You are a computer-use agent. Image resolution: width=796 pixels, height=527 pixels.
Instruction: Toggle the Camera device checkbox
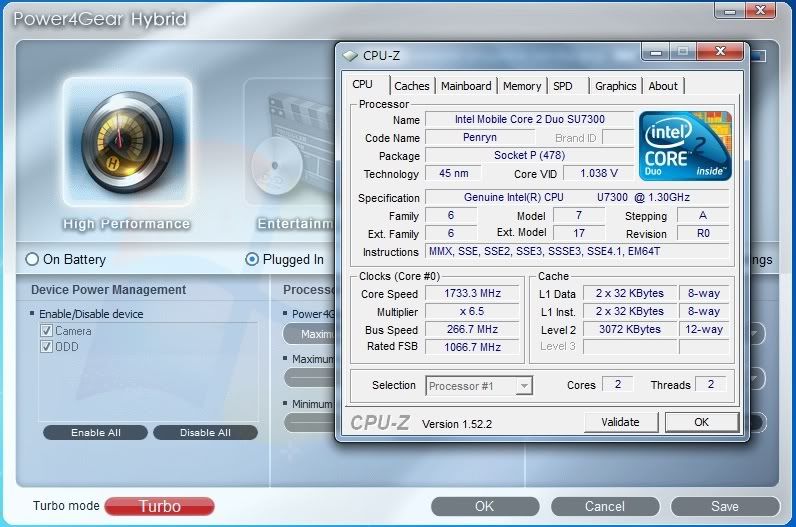click(46, 331)
